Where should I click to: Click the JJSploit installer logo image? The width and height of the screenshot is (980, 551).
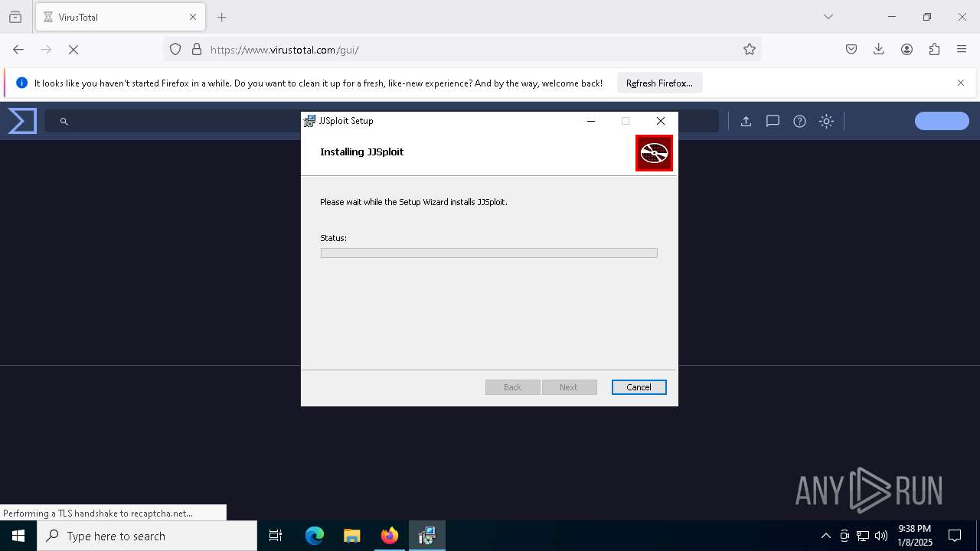point(654,153)
